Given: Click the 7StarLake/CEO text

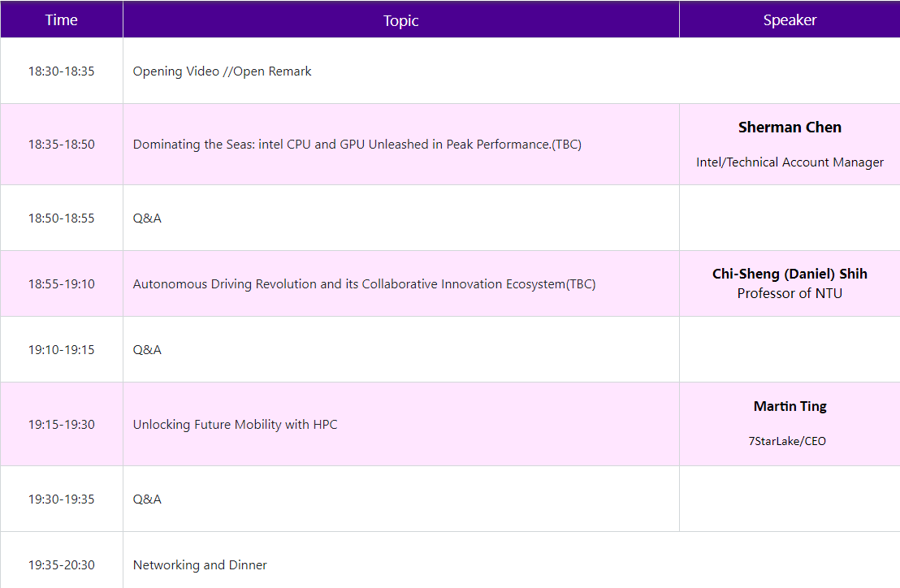Looking at the screenshot, I should point(787,442).
